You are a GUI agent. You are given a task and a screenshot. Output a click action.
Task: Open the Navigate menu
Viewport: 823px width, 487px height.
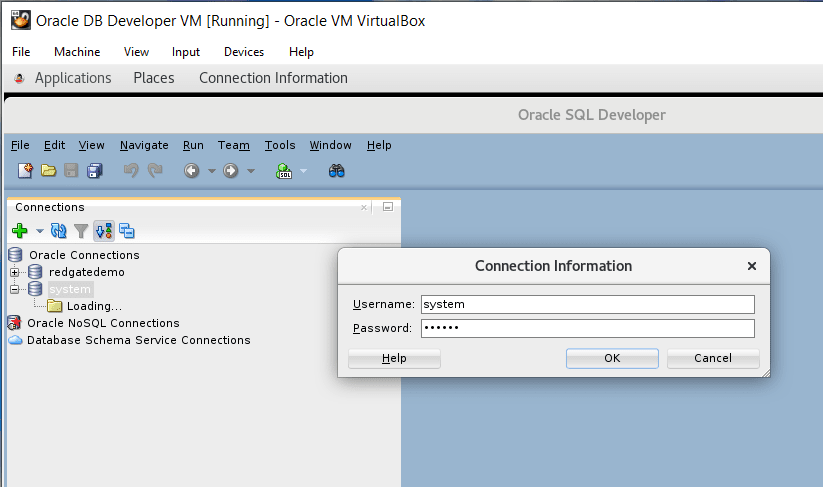(144, 145)
